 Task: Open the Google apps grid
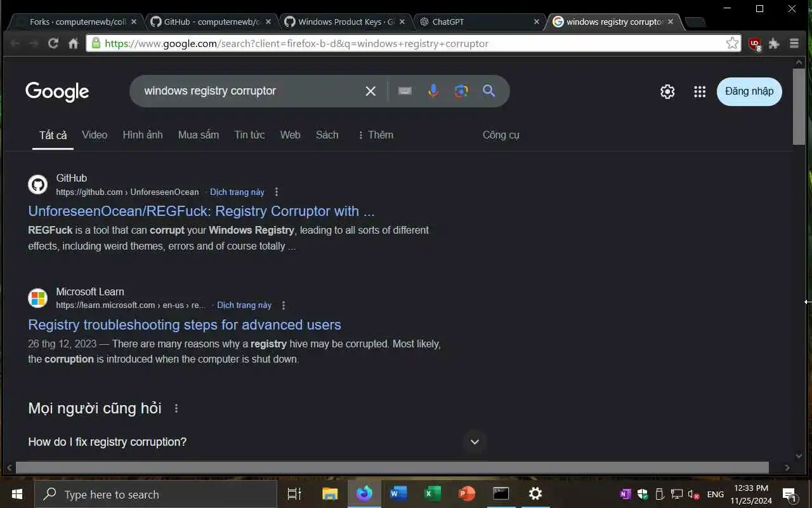(x=700, y=91)
